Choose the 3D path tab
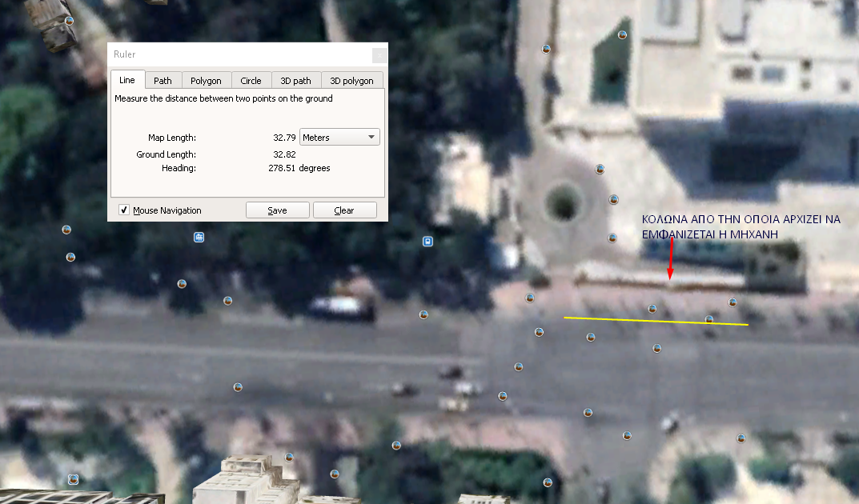The image size is (859, 504). (x=296, y=81)
